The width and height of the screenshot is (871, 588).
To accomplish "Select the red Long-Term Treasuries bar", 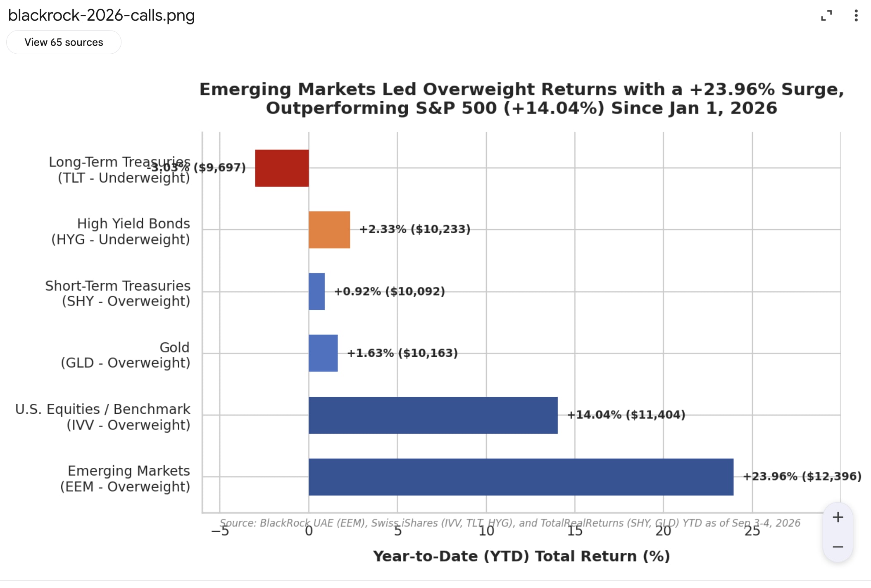I will [282, 168].
